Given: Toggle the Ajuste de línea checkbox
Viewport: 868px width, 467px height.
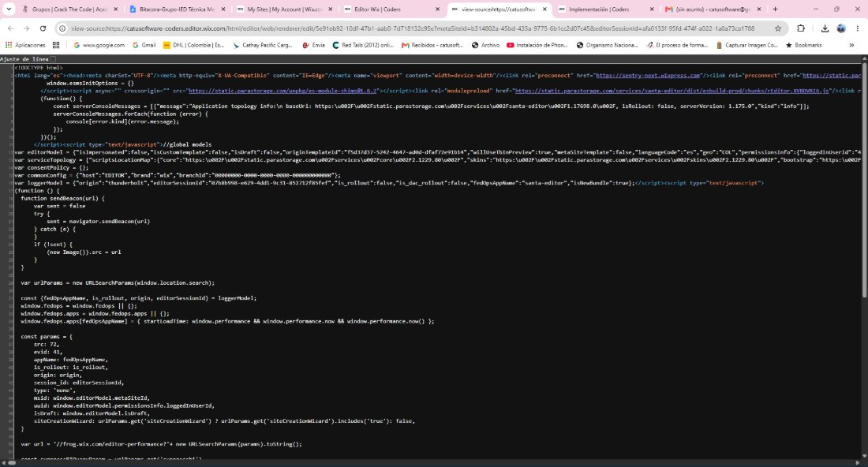Looking at the screenshot, I should tap(53, 58).
